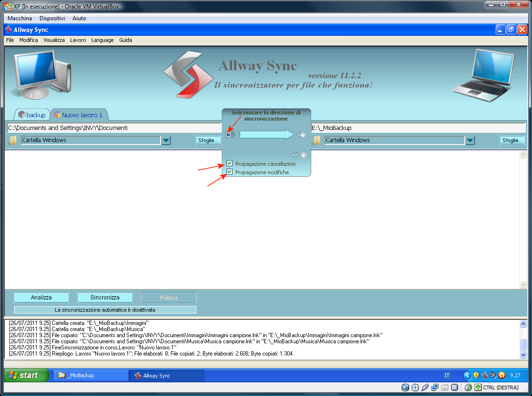Start sync with Sincronizza button
The image size is (532, 396).
(105, 298)
